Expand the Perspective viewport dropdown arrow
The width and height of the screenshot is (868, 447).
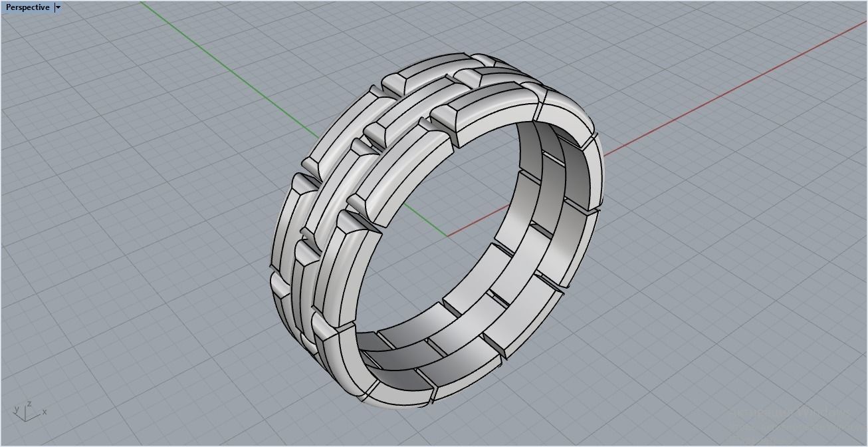pos(58,7)
